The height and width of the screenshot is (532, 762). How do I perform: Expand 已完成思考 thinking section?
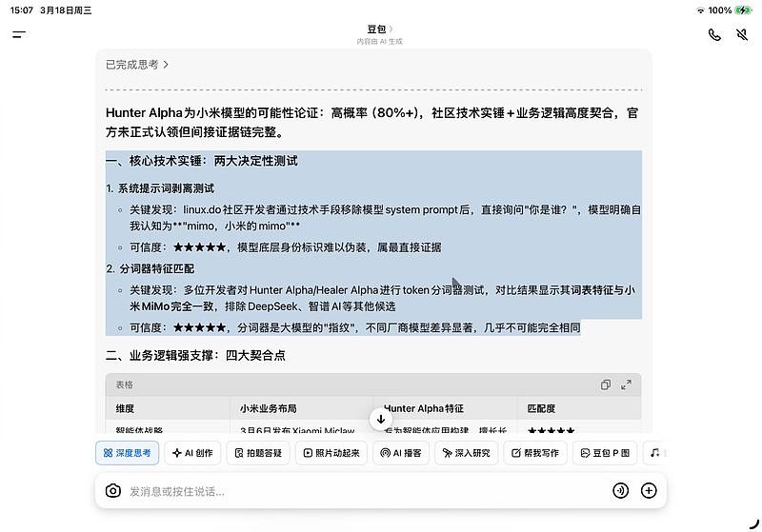click(137, 65)
